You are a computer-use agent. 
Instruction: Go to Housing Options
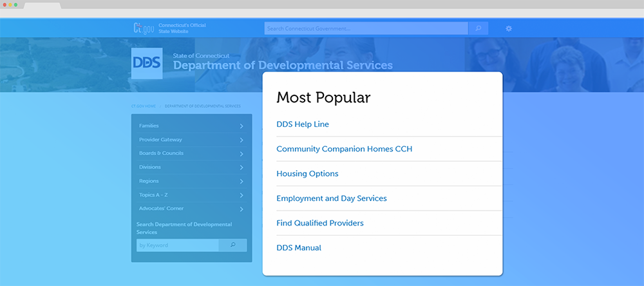coord(307,174)
